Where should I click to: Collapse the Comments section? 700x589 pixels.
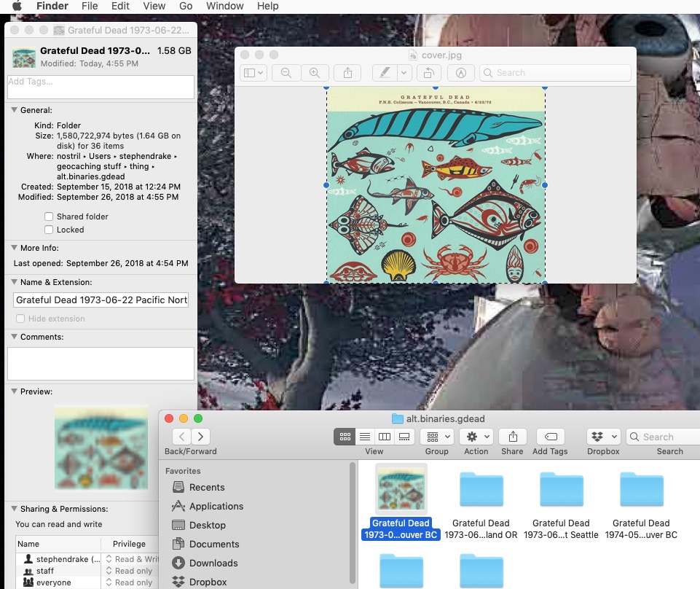[15, 337]
